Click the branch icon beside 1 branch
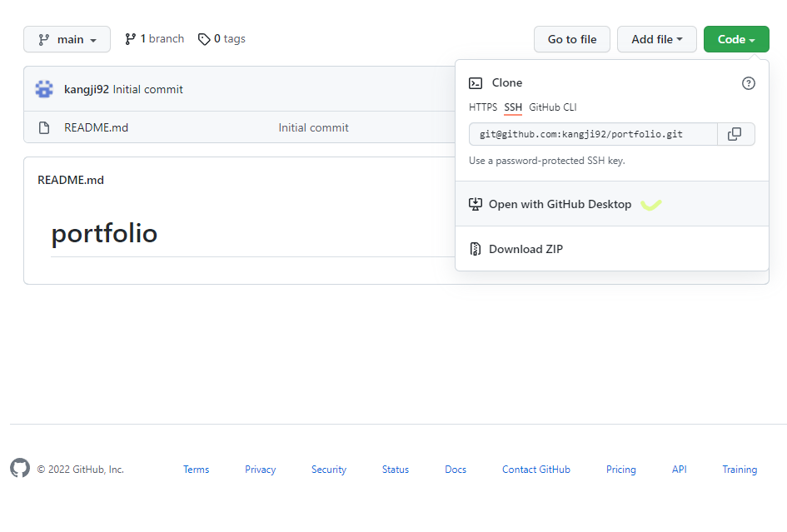 coord(131,39)
